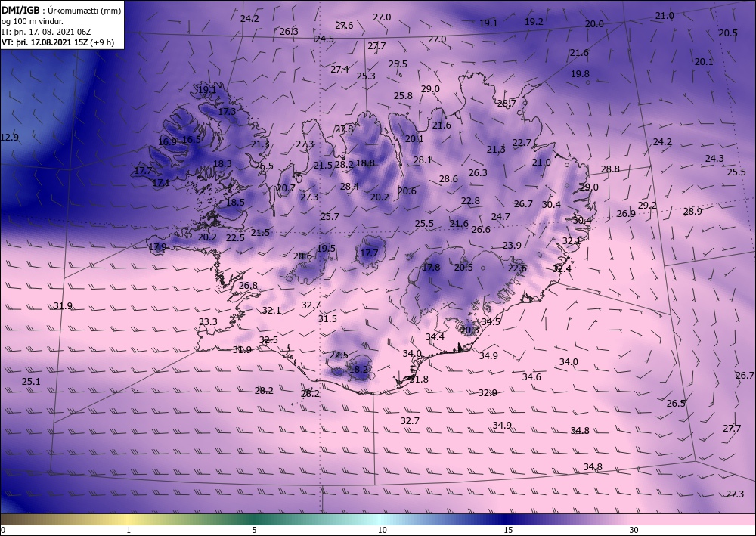This screenshot has width=756, height=536.
Task: Click the 19.5 value on the map
Action: (326, 249)
